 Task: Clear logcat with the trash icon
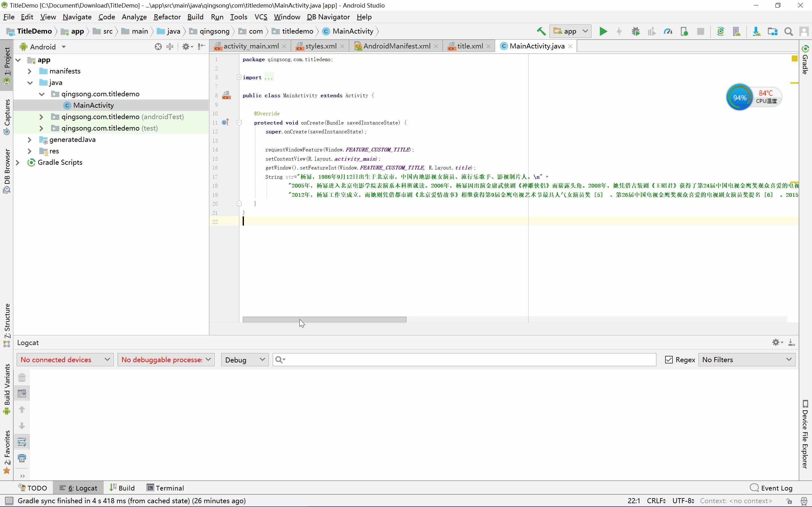[22, 378]
